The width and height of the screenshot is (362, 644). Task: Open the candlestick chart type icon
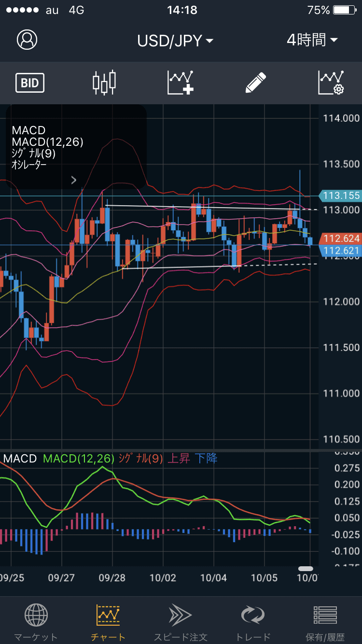[x=104, y=83]
